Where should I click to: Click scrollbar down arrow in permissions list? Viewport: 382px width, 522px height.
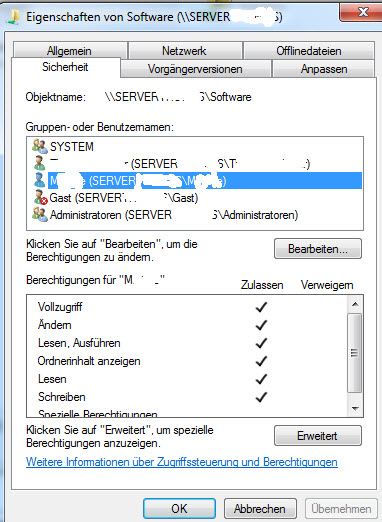tap(355, 408)
